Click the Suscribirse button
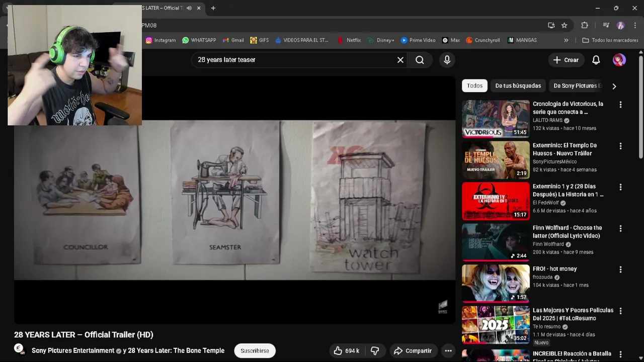The height and width of the screenshot is (362, 644). point(255,350)
